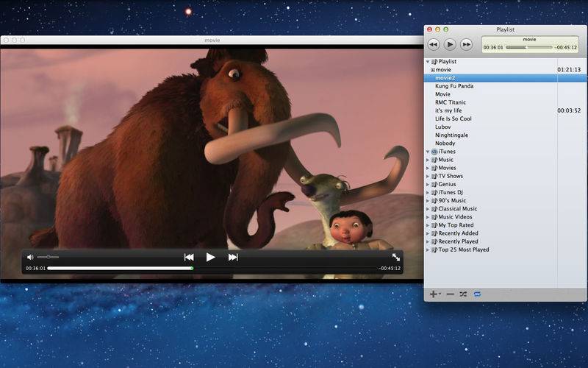Click rewind button in Playlist window

(x=434, y=45)
